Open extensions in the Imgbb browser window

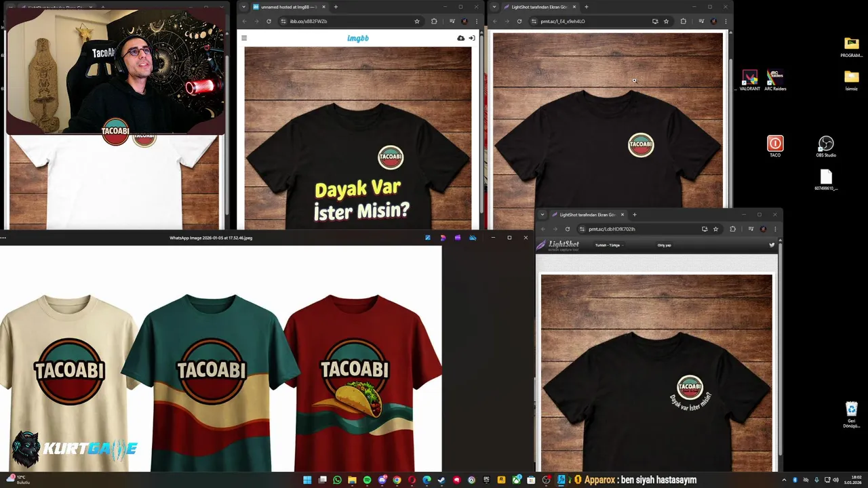pyautogui.click(x=434, y=21)
